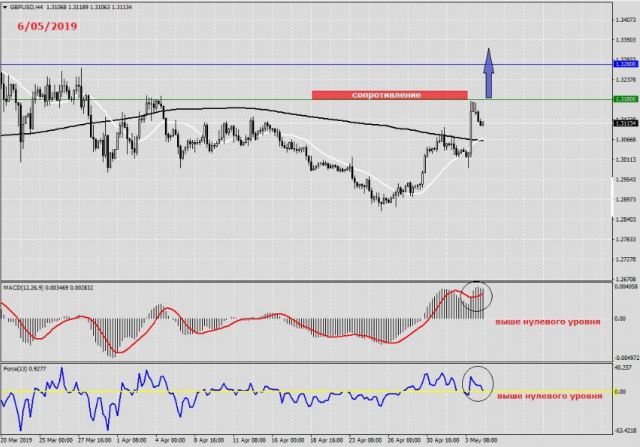Click the MACD(12,26,9) indicator label
640x447 pixels.
23,288
